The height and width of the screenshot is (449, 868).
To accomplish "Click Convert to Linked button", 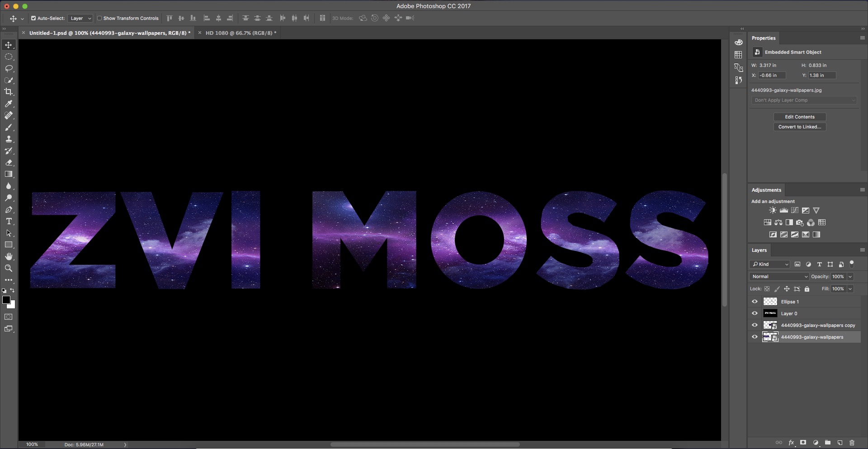I will tap(800, 127).
